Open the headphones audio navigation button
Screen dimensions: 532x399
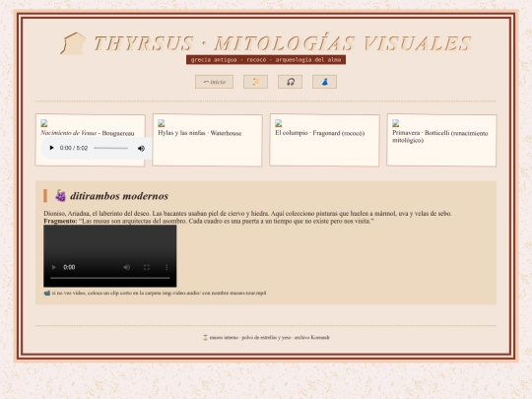[x=290, y=82]
